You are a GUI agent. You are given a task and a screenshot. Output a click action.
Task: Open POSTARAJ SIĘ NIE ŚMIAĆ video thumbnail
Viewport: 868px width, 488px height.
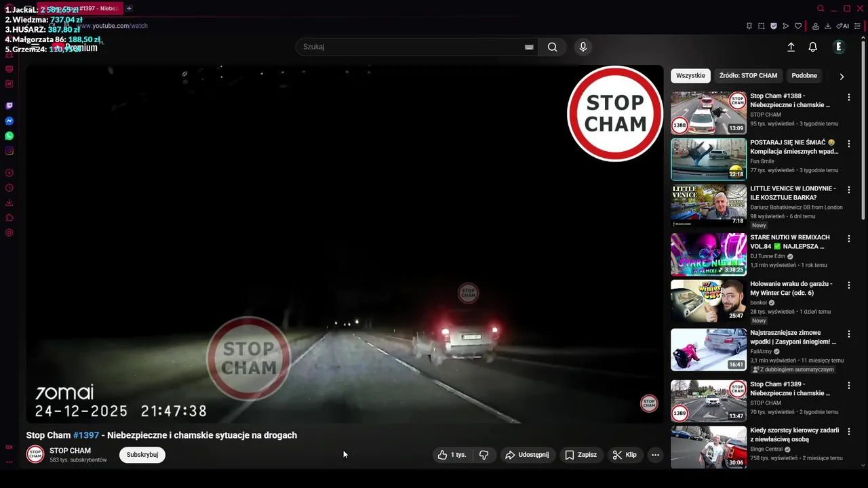[709, 159]
